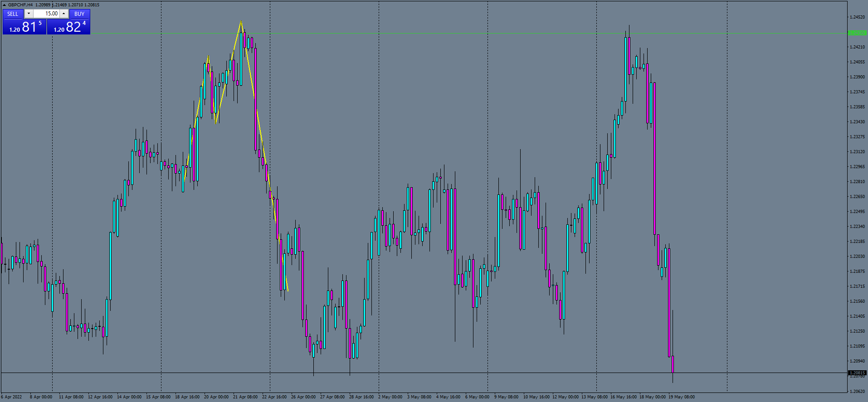868x402 pixels.
Task: Click the 1.22495 price axis label
Action: point(857,212)
